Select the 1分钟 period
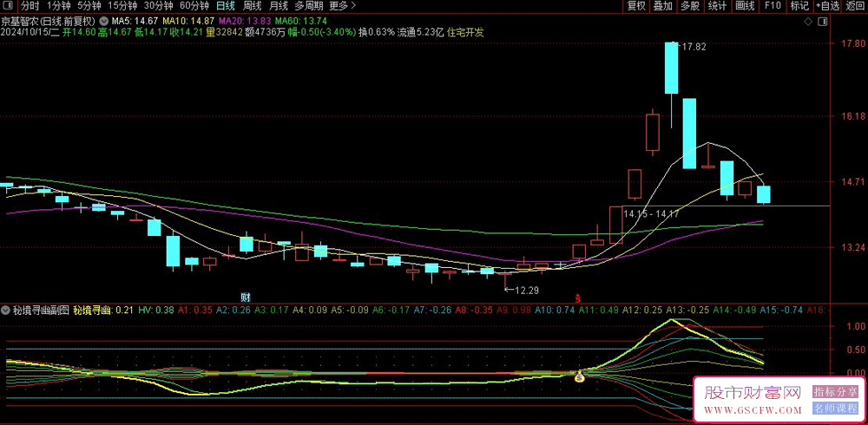This screenshot has width=868, height=425. pyautogui.click(x=58, y=6)
